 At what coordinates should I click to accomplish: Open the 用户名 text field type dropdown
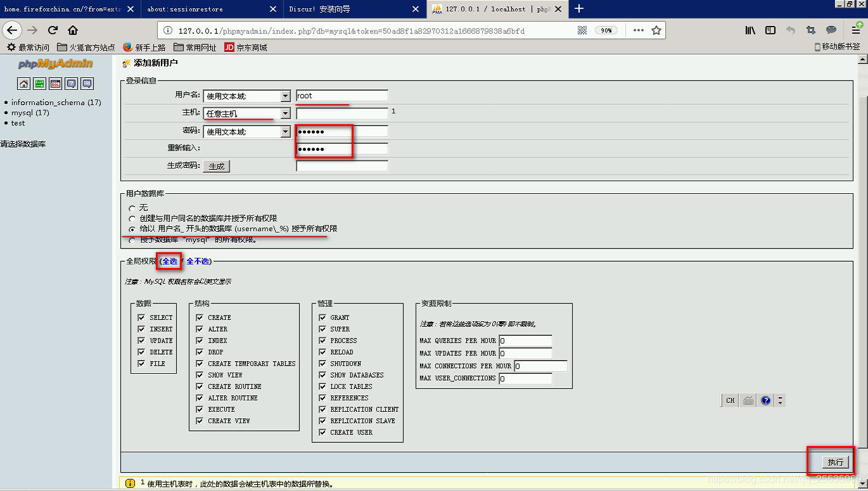pos(246,96)
